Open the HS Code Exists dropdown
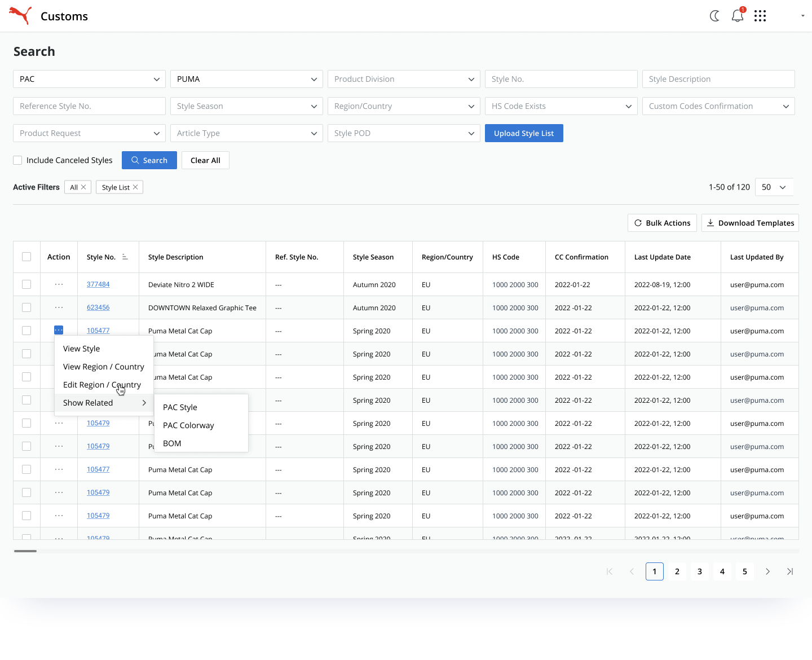Screen dimensions: 812x660 561,106
